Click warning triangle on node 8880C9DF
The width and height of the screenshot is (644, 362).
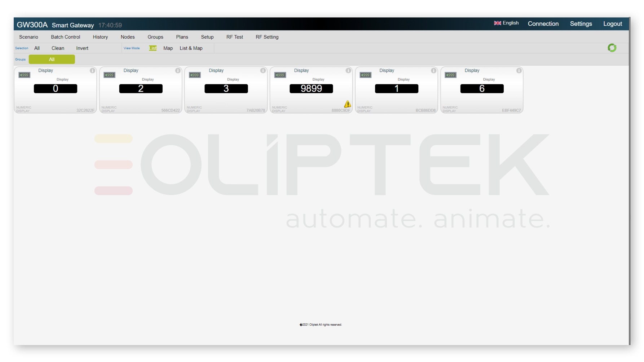point(347,104)
